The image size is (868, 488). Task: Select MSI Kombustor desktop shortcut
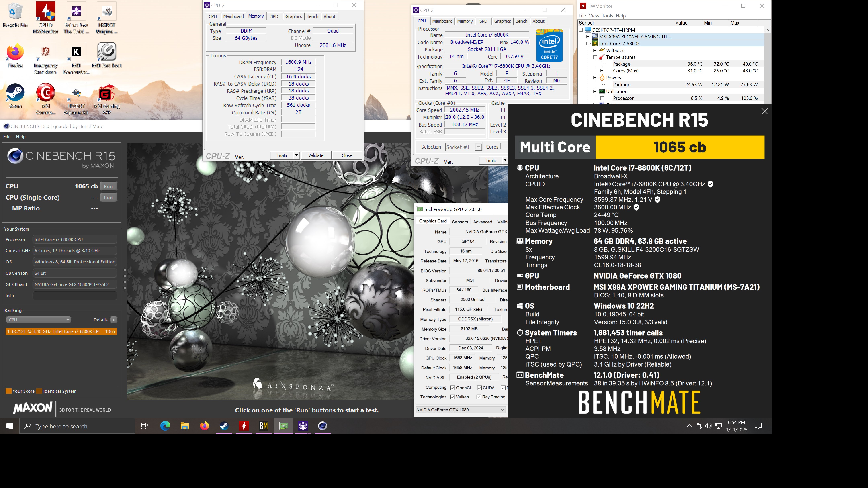(76, 58)
